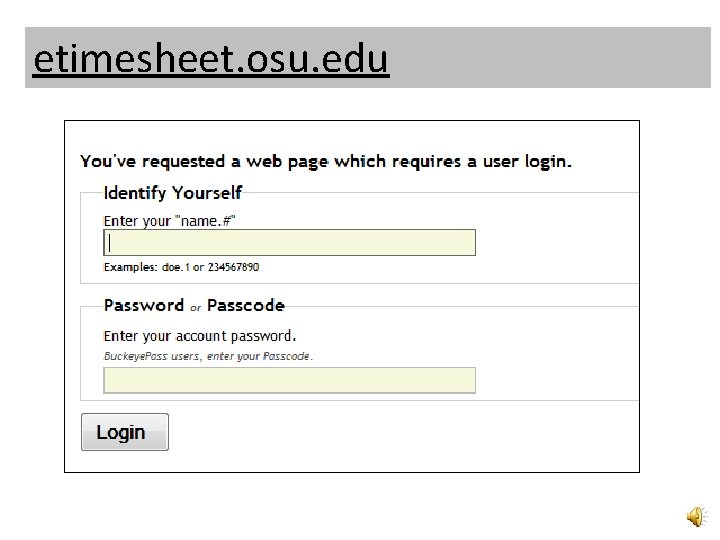
Task: Click the blinking text cursor in name field
Action: click(110, 243)
